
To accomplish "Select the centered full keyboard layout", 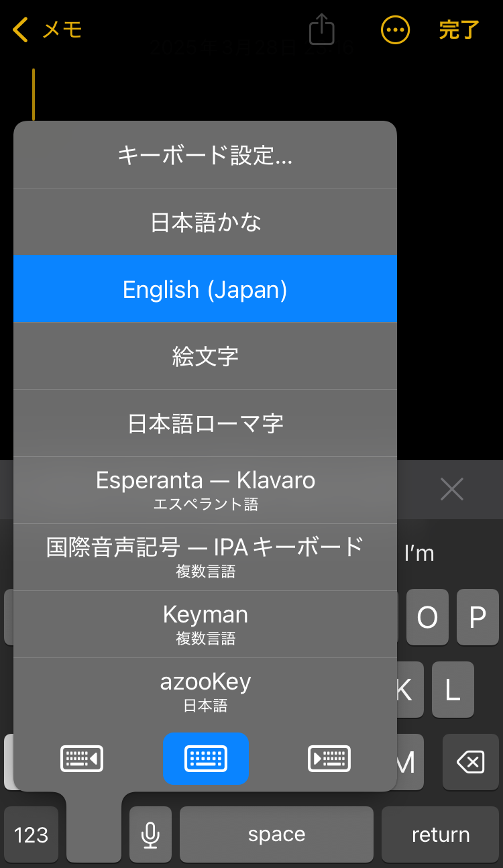I will [x=206, y=759].
